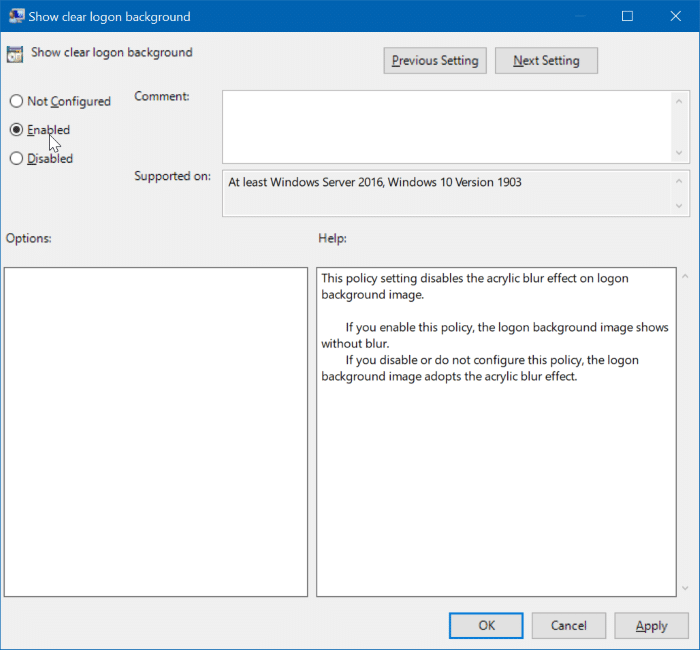Click the empty Options pane
The image size is (700, 650).
[x=156, y=432]
